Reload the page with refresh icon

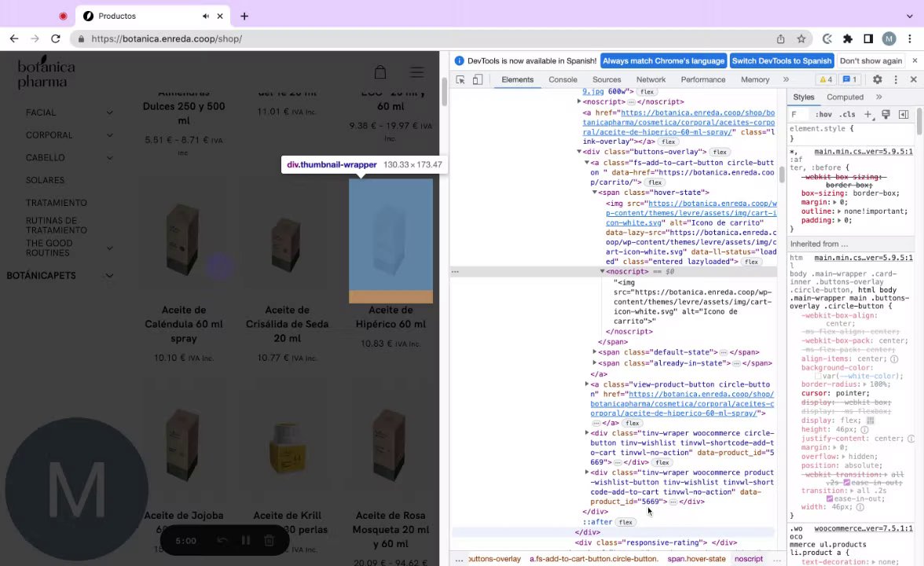pyautogui.click(x=55, y=39)
